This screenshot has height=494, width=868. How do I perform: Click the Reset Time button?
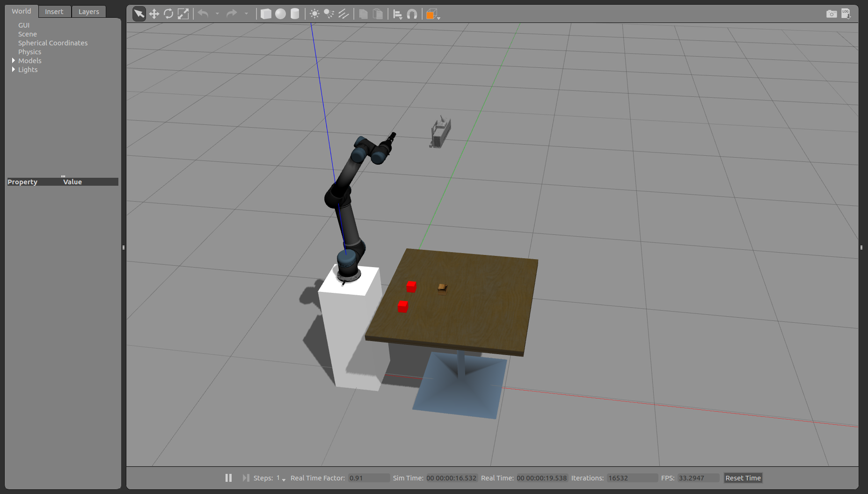point(743,478)
